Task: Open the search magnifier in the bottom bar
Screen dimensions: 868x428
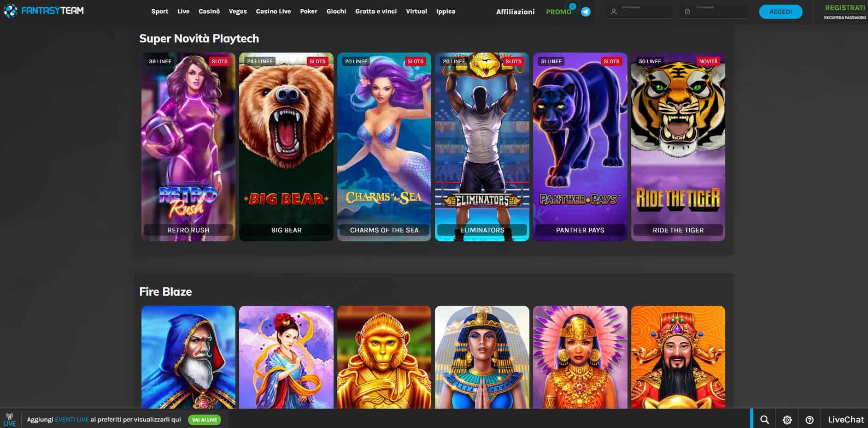Action: 765,420
